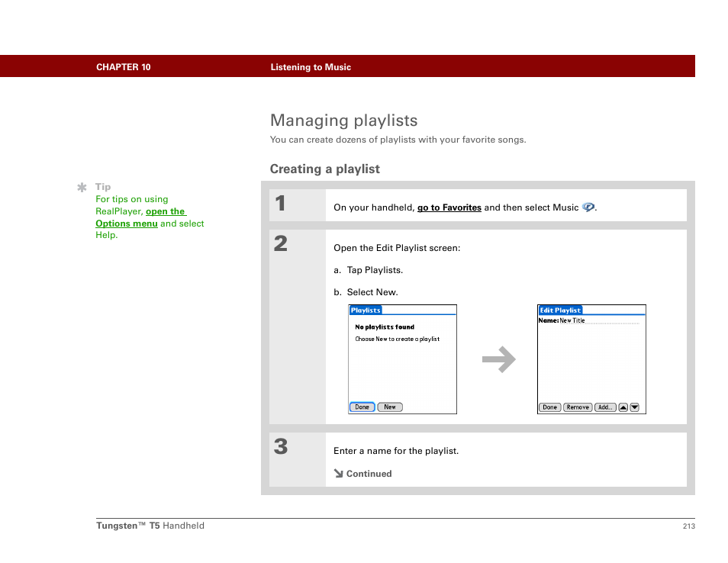Click 'No playlists found' message

385,327
